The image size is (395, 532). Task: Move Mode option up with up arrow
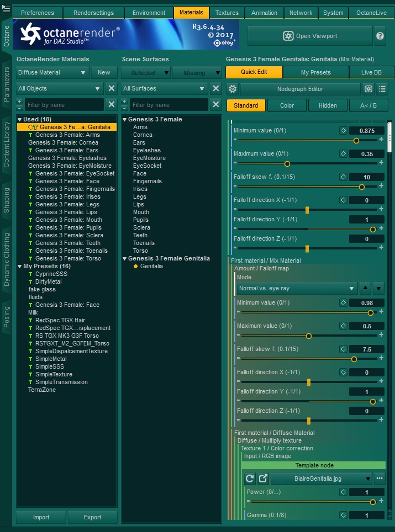(365, 288)
